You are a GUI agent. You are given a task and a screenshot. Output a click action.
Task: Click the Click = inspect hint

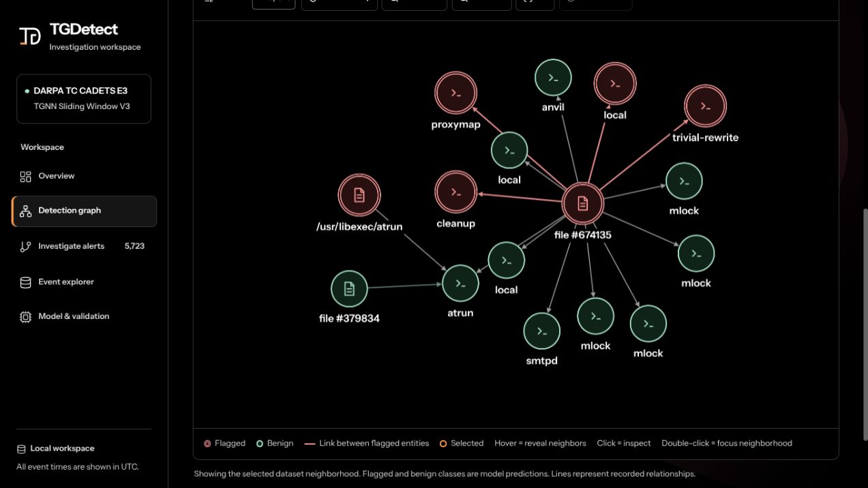[x=624, y=443]
